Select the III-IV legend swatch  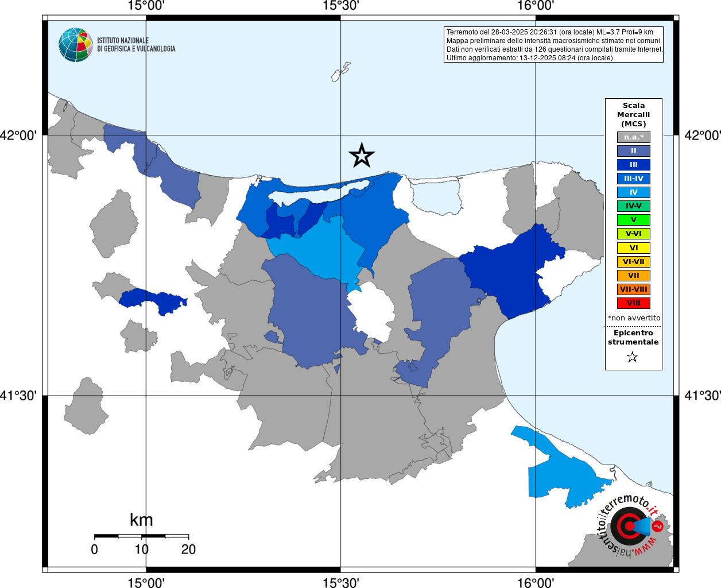click(634, 179)
